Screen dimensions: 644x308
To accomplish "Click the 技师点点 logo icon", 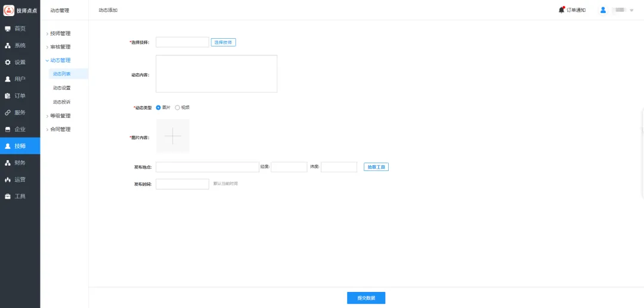I will [x=9, y=10].
